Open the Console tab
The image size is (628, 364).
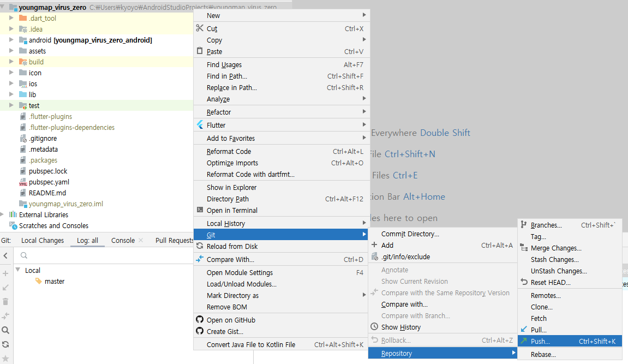123,240
